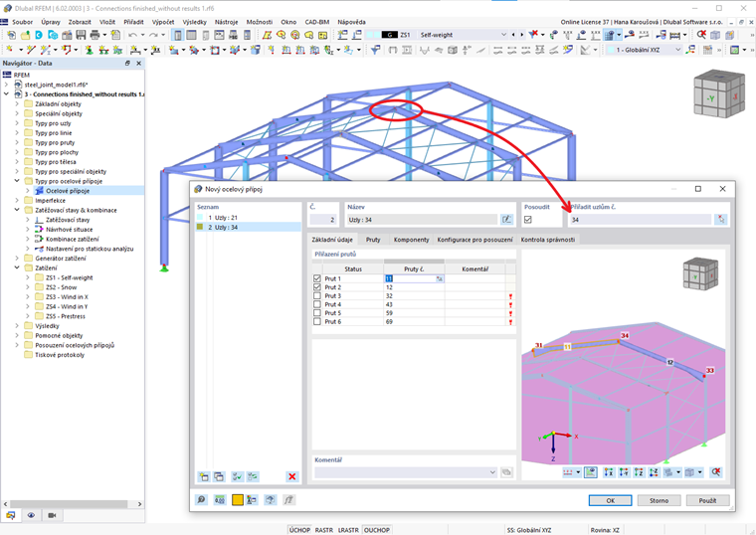Viewport: 756px width, 535px height.
Task: Click the view in X direction icon in preview
Action: 609,472
